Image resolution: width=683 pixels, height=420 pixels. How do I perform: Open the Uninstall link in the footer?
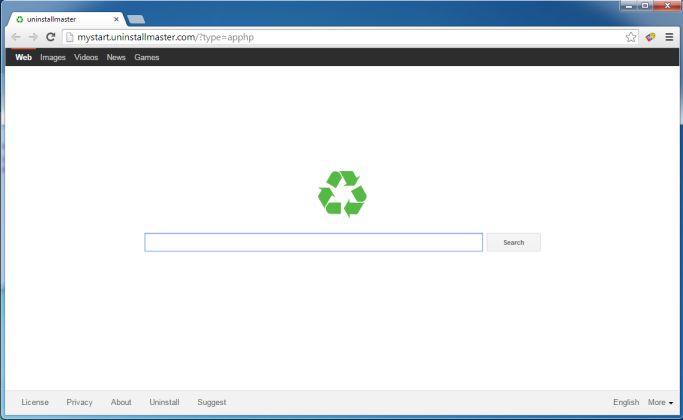[164, 402]
